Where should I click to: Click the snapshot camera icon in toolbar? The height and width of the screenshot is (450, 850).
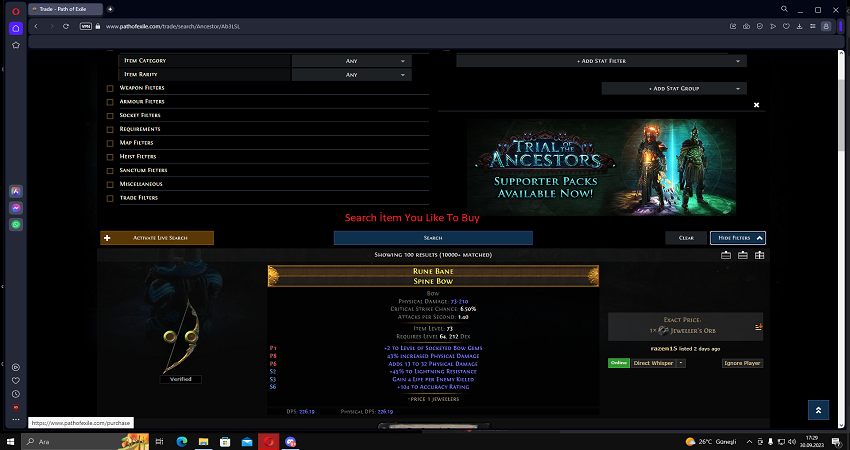click(x=746, y=26)
